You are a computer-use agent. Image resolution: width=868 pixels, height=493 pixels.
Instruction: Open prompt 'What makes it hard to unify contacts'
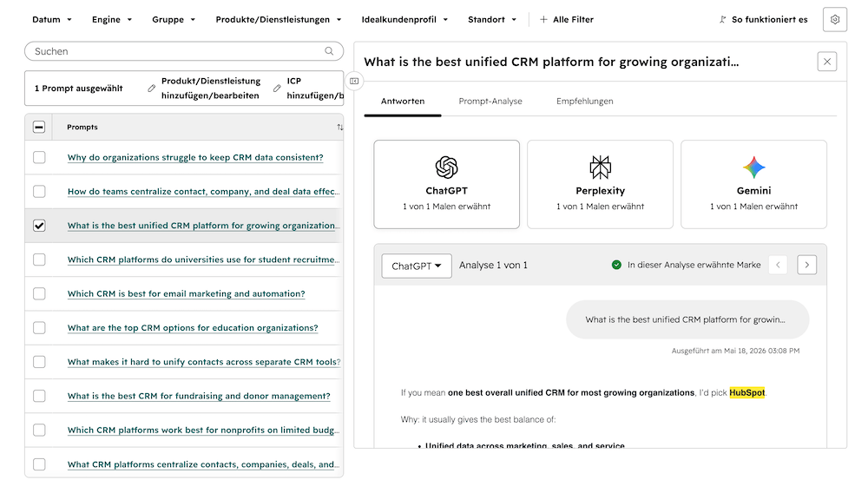click(x=204, y=362)
